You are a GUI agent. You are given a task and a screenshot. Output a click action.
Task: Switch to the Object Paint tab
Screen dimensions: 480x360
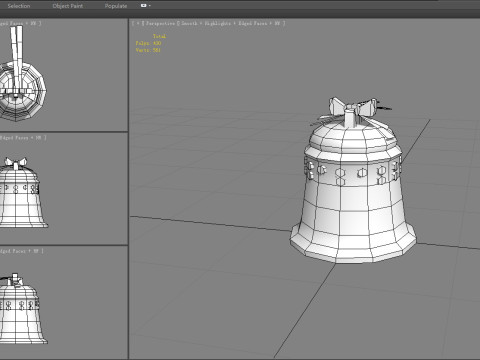click(x=68, y=6)
